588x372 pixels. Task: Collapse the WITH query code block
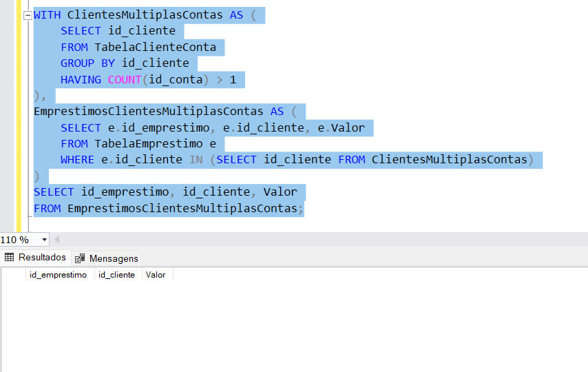pyautogui.click(x=28, y=15)
